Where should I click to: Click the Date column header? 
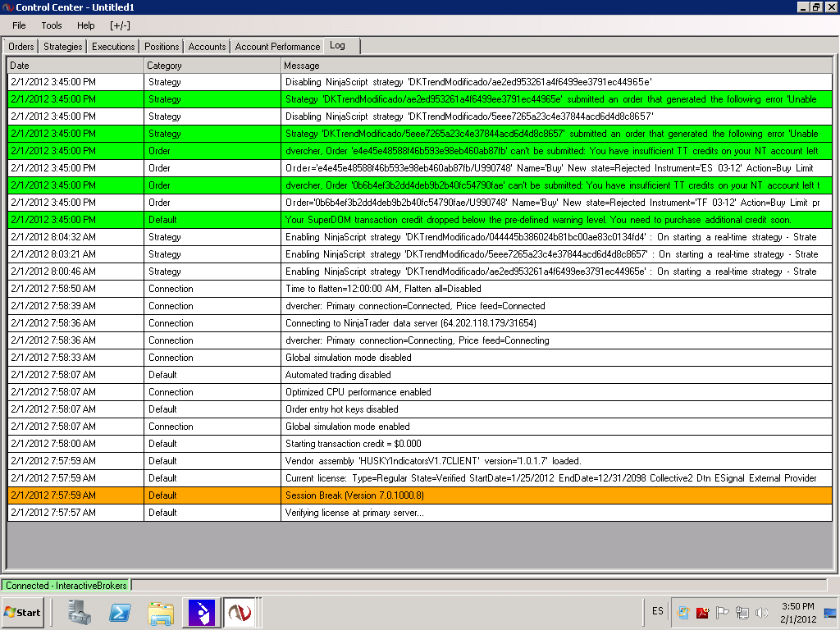pos(75,66)
